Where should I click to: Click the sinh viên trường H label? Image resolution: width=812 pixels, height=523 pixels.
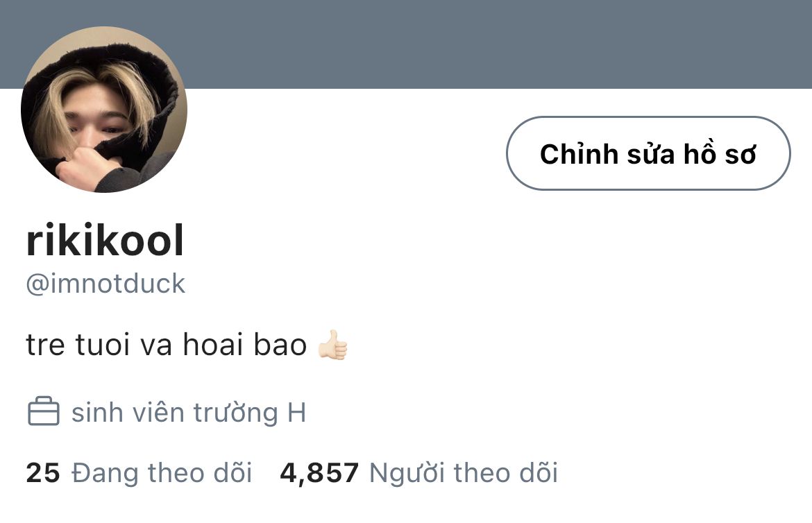click(189, 413)
